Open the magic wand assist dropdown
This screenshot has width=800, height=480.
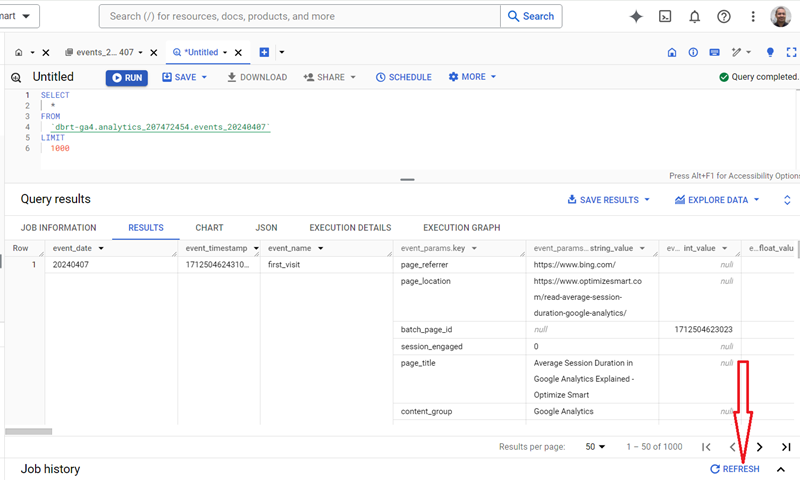pos(741,52)
